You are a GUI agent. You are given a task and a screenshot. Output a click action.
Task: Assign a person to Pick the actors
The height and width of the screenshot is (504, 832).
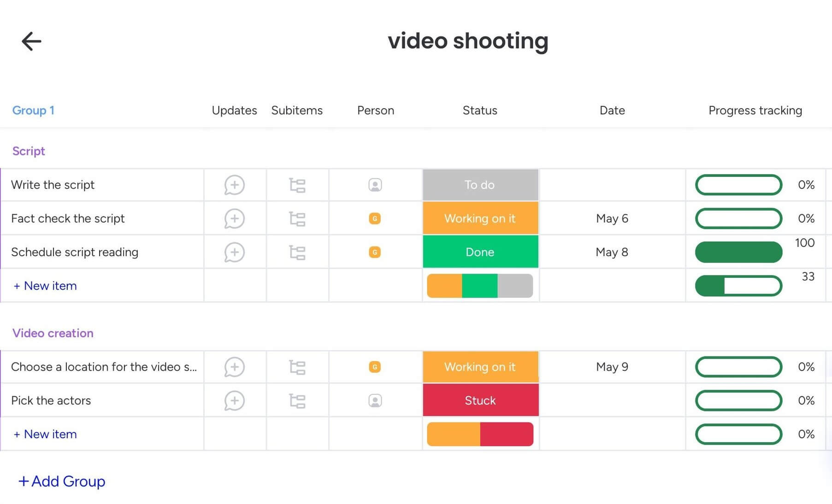(375, 401)
